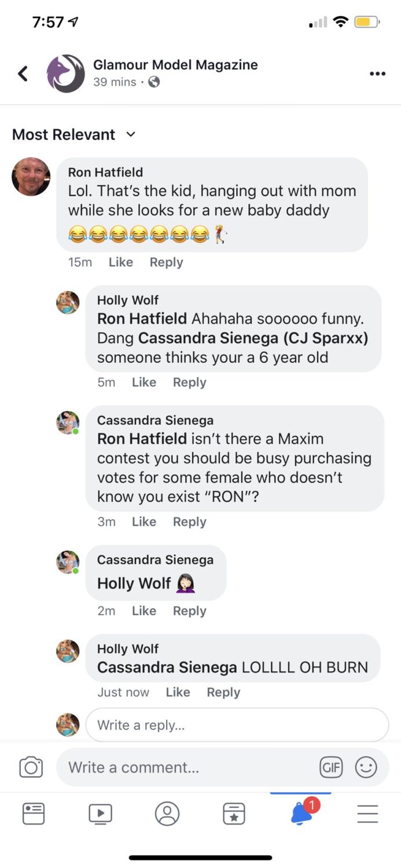Open the saved bookmarks tab icon

point(234,814)
